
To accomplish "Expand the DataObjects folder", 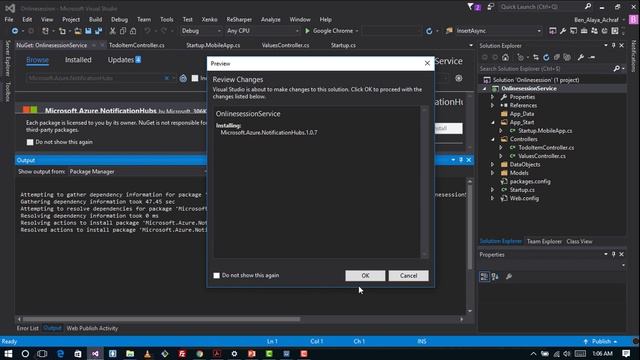I will coord(493,164).
